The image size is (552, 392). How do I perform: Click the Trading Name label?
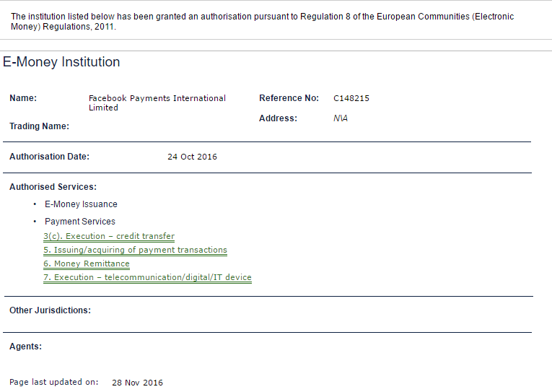click(39, 126)
